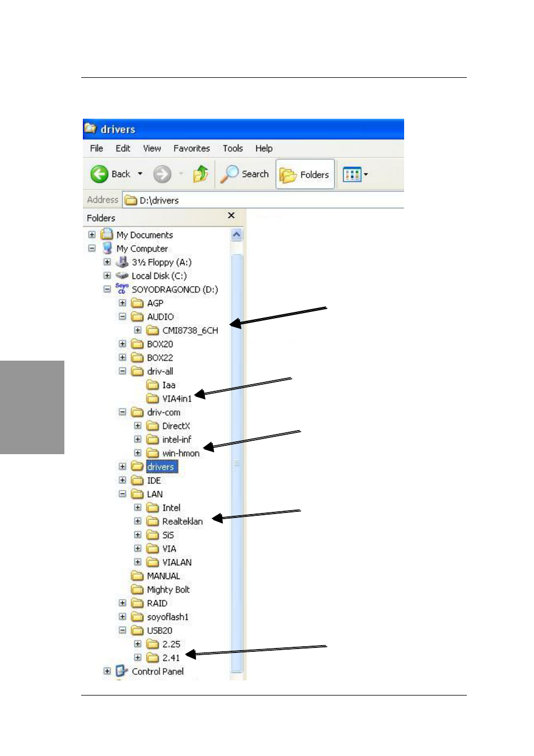Select the SOYODRAGONCD CD drive icon
Screen dimensions: 534x756
(x=122, y=289)
